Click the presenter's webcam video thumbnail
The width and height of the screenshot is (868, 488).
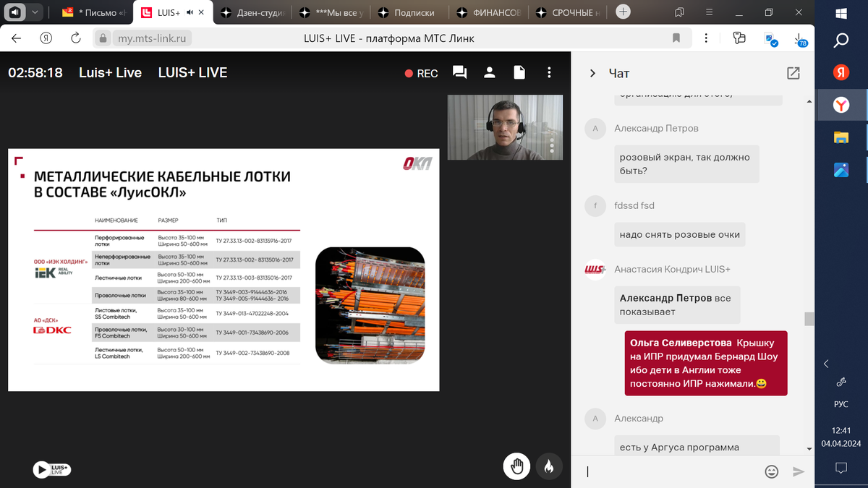506,127
